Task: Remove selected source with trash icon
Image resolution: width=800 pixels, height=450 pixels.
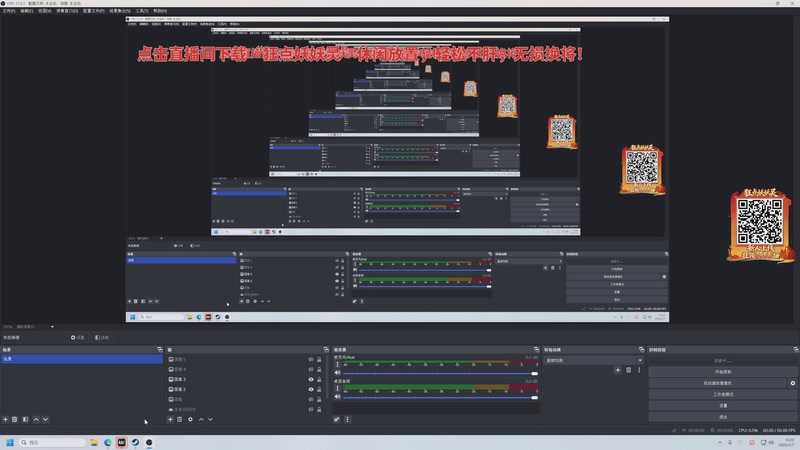Action: click(x=180, y=419)
